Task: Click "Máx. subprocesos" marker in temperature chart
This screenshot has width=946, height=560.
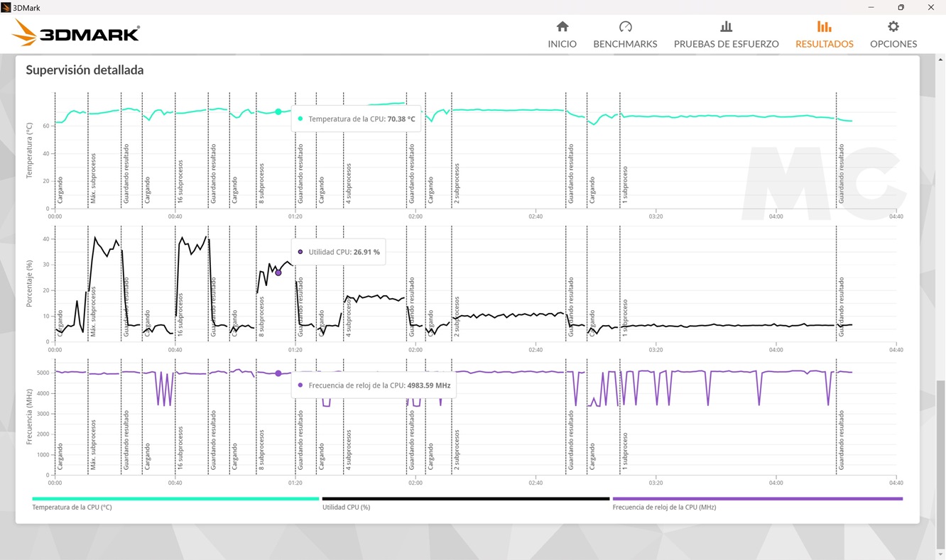Action: (x=93, y=179)
